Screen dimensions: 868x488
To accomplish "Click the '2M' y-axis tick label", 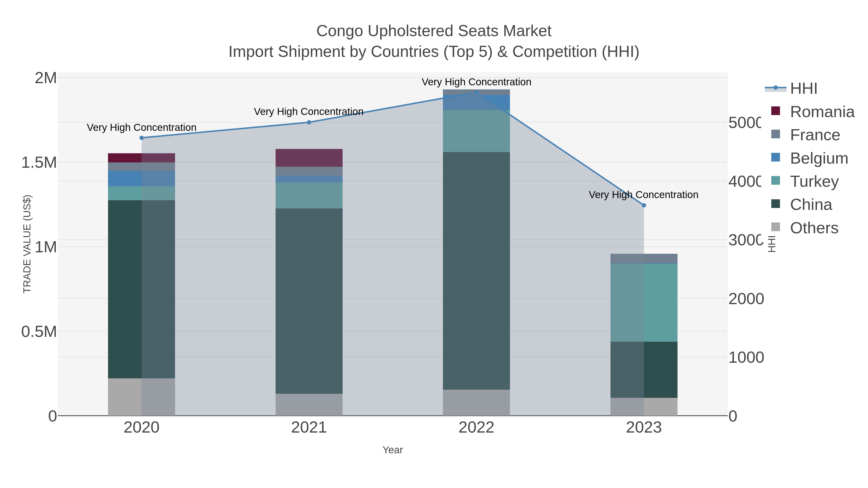I will pos(46,78).
